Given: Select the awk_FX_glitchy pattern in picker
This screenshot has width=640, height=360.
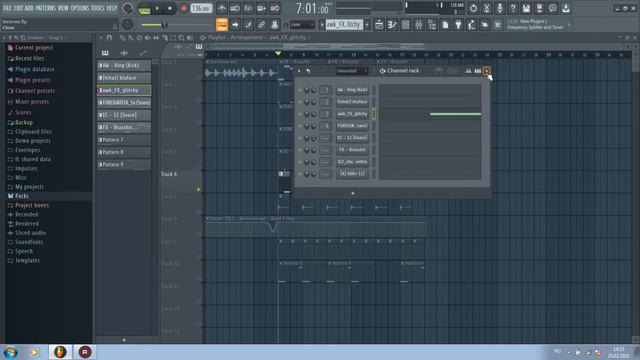Looking at the screenshot, I should pyautogui.click(x=124, y=90).
